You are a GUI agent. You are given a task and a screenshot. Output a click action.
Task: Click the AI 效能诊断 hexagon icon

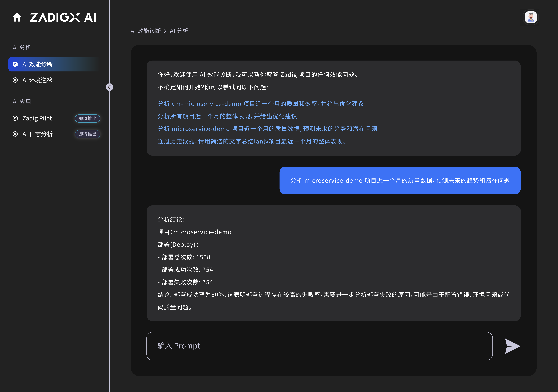pos(15,64)
